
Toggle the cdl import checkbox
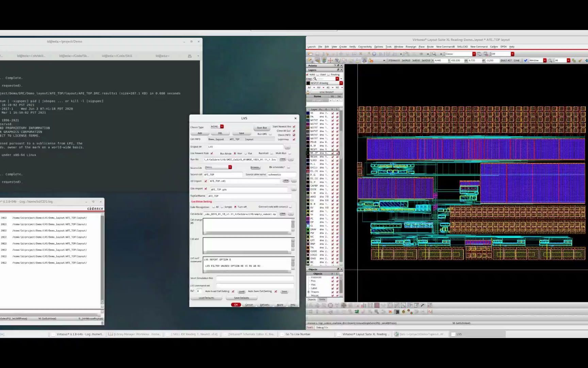[x=206, y=181]
